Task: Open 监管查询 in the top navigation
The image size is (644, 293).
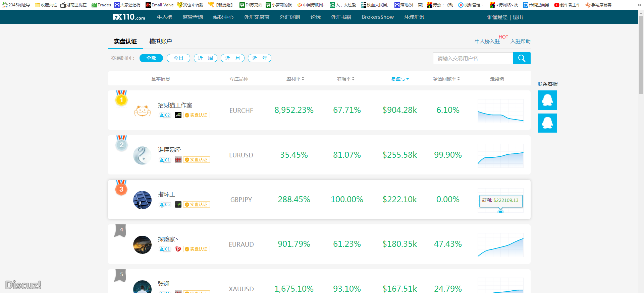Action: [x=193, y=17]
